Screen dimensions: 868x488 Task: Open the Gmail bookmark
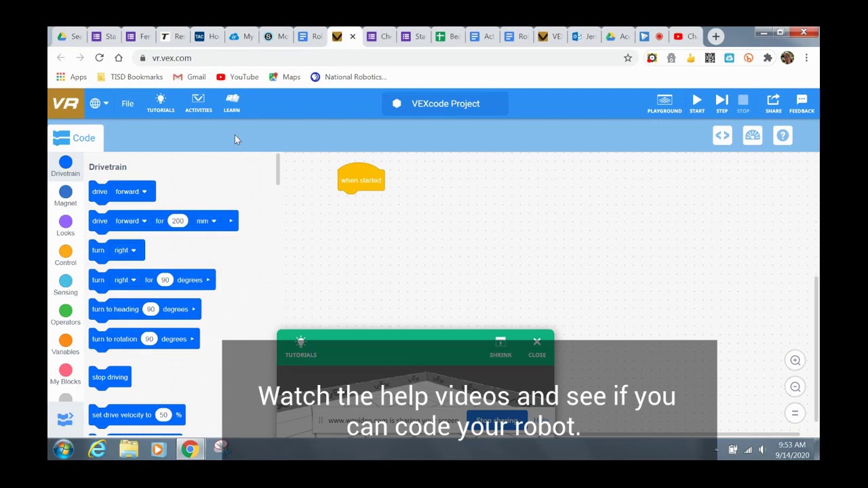click(x=189, y=77)
